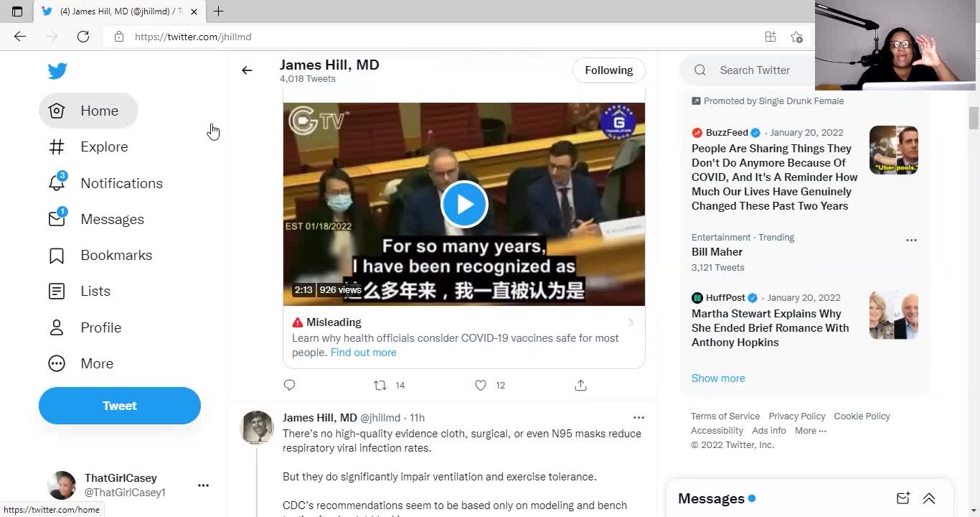The image size is (980, 517).
Task: Click the HuffPost verified badge
Action: (753, 298)
